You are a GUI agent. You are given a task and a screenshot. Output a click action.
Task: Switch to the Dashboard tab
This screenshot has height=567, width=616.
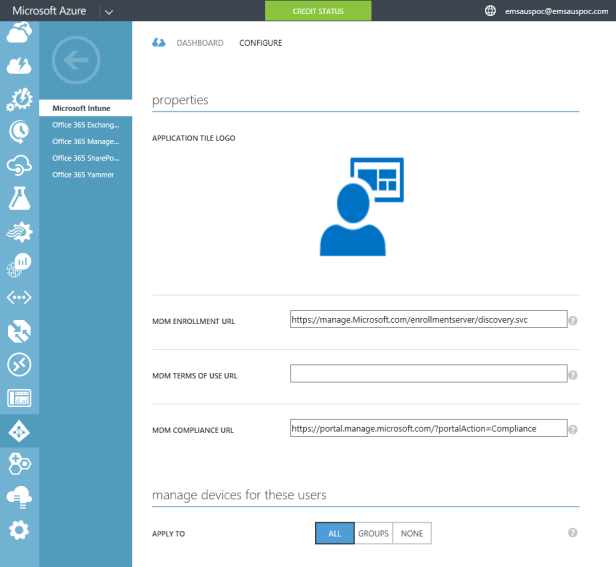(x=200, y=43)
